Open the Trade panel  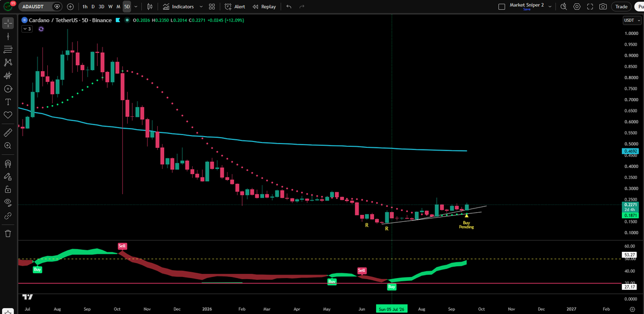pos(621,6)
